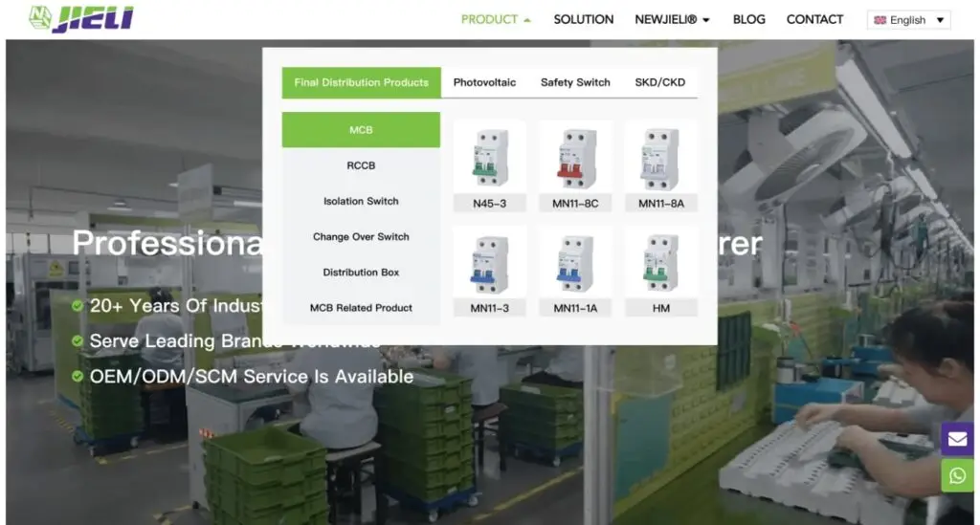Click the JIELI logo in header
The image size is (980, 525).
81,19
